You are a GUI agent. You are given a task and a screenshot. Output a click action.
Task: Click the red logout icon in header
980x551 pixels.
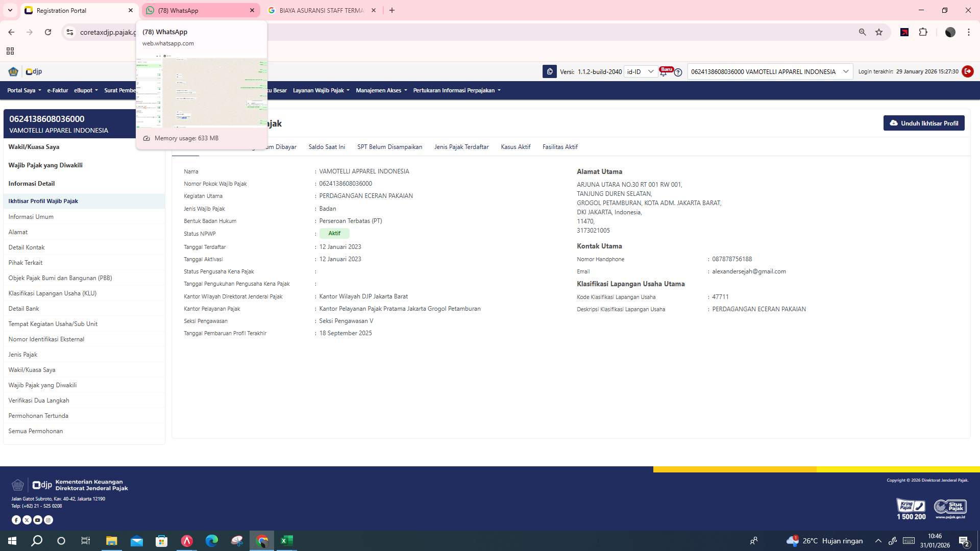click(968, 71)
